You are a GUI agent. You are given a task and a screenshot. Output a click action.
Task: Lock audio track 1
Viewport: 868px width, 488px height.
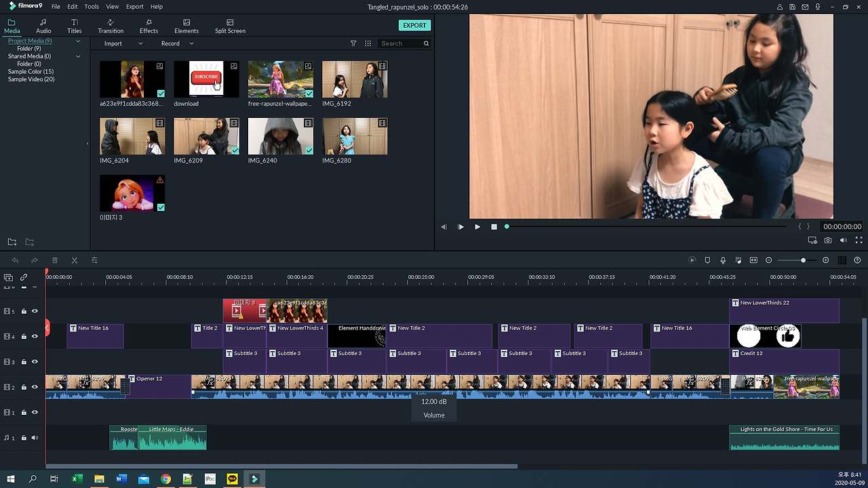24,438
